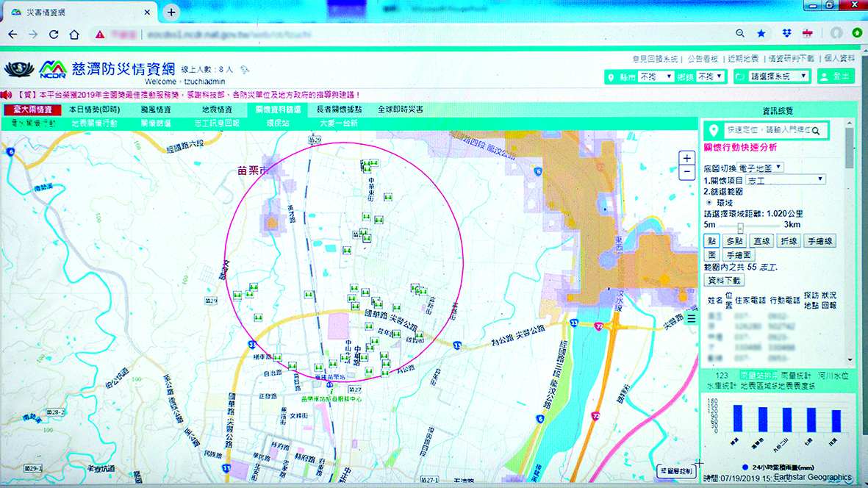Go back using the browser back arrow
The height and width of the screenshot is (488, 868).
pyautogui.click(x=12, y=35)
